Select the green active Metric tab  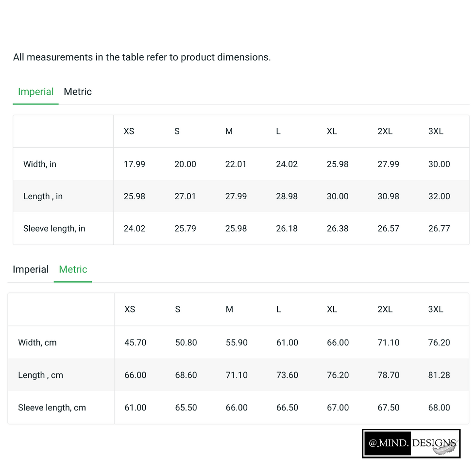pyautogui.click(x=73, y=269)
